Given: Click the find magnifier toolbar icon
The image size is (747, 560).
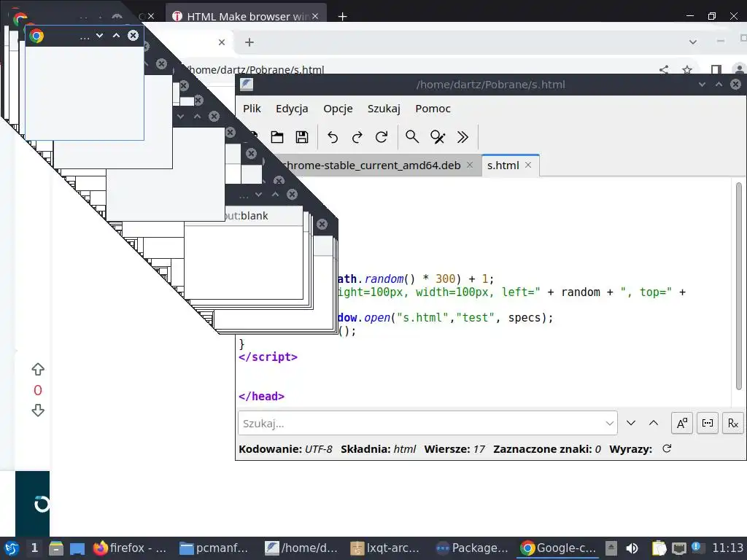Looking at the screenshot, I should click(x=412, y=137).
